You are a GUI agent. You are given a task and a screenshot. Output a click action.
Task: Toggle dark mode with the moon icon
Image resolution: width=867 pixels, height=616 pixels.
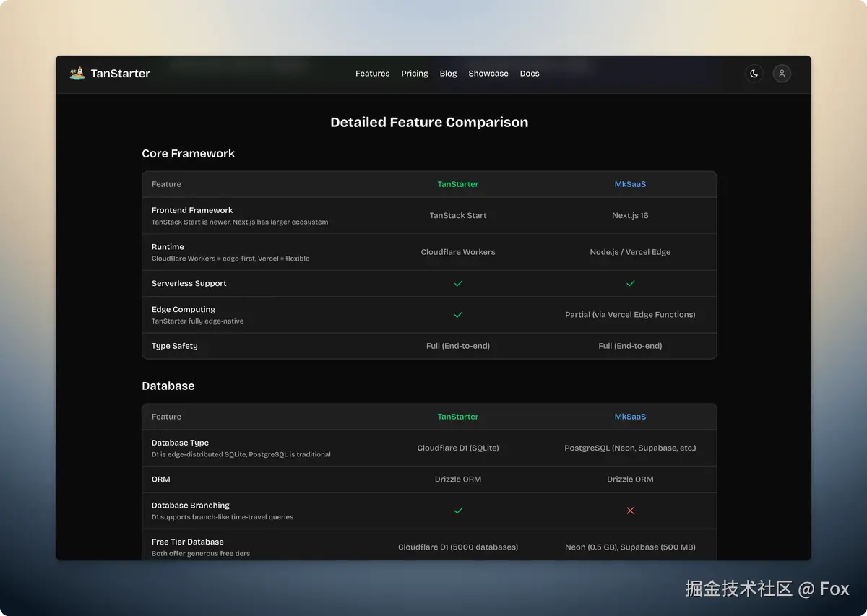tap(754, 74)
